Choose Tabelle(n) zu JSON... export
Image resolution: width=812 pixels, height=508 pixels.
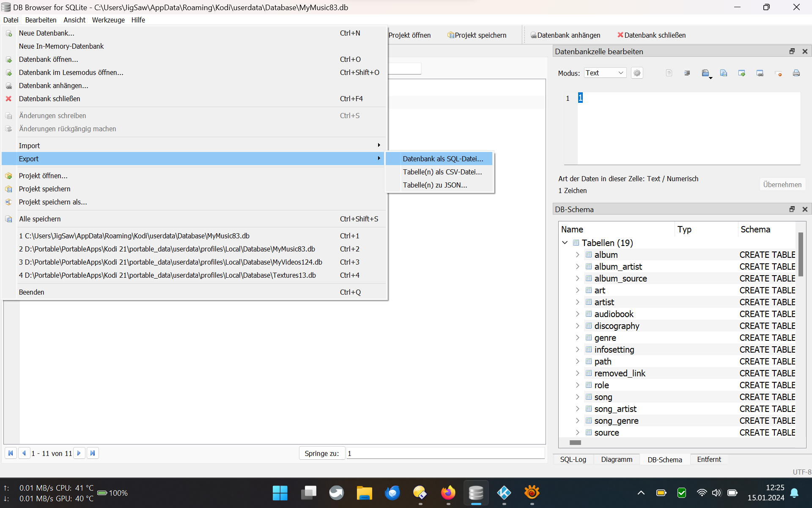[x=439, y=185]
